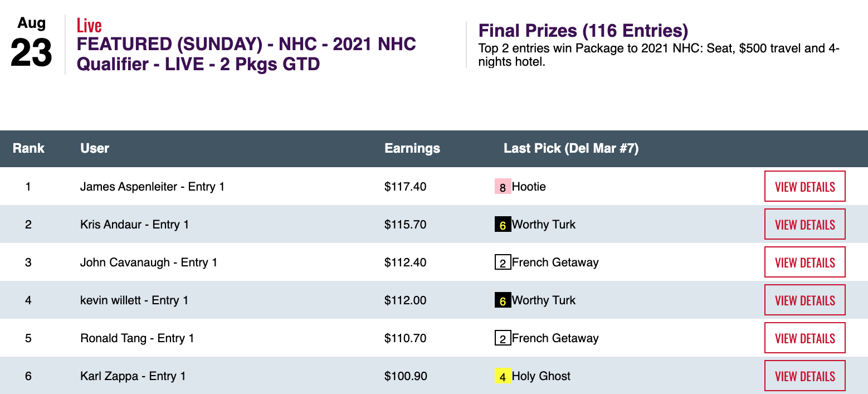Click John Cavanaugh's white number 2 badge
The width and height of the screenshot is (868, 394).
503,262
